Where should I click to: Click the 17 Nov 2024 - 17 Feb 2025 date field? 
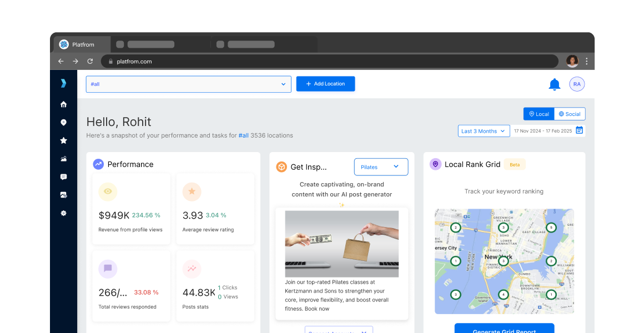point(543,131)
